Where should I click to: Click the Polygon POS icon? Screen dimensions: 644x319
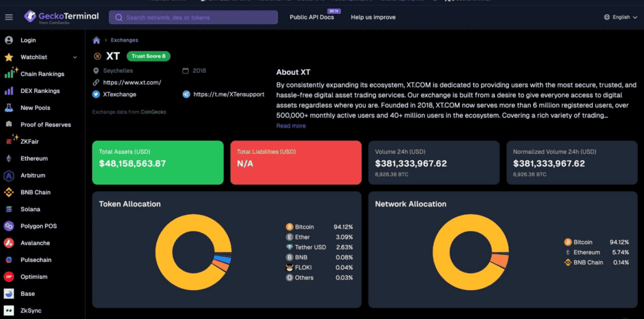pyautogui.click(x=9, y=226)
